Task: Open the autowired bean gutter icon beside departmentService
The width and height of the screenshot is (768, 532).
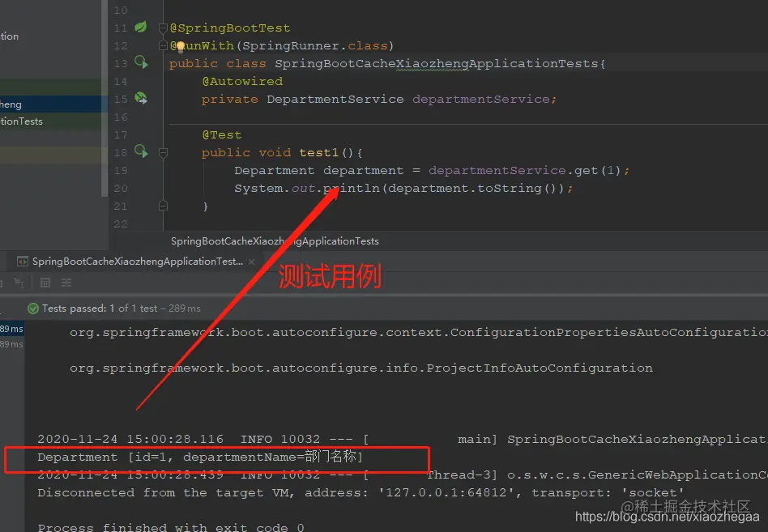Action: coord(141,98)
